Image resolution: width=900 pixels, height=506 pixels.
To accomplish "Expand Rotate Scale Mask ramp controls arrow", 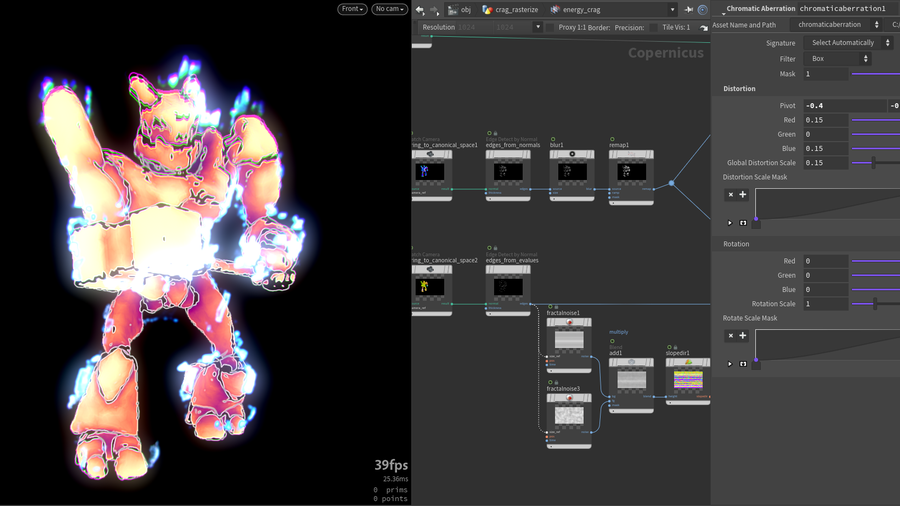I will (x=730, y=364).
